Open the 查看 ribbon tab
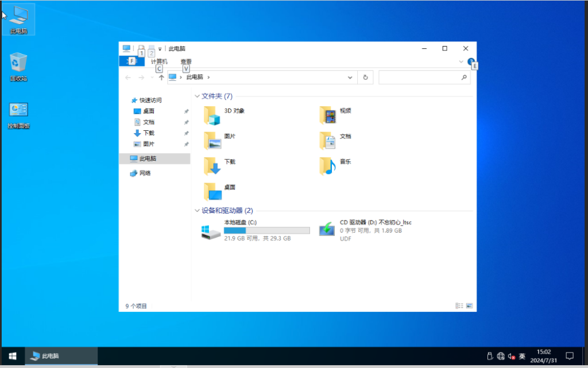 (x=186, y=61)
